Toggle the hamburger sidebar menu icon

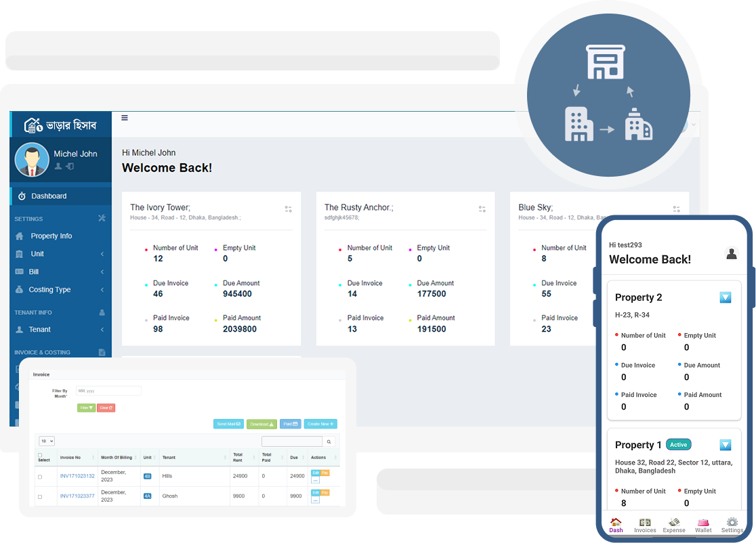click(125, 118)
